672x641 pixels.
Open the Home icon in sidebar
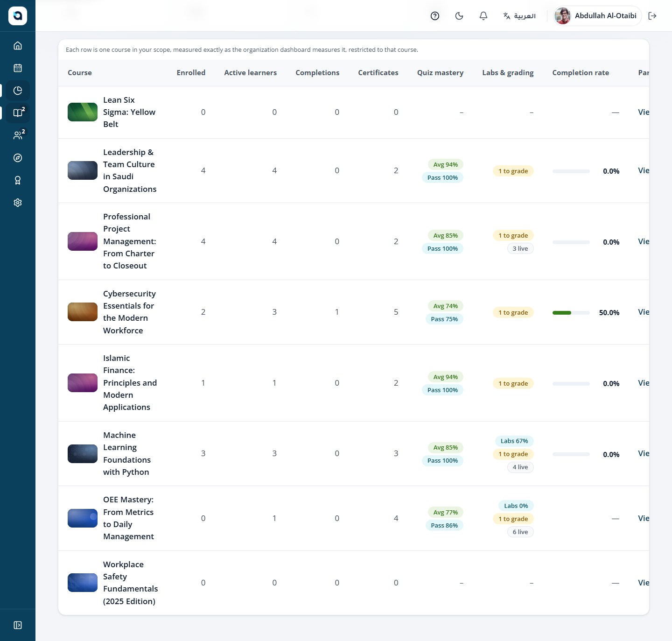click(x=18, y=46)
